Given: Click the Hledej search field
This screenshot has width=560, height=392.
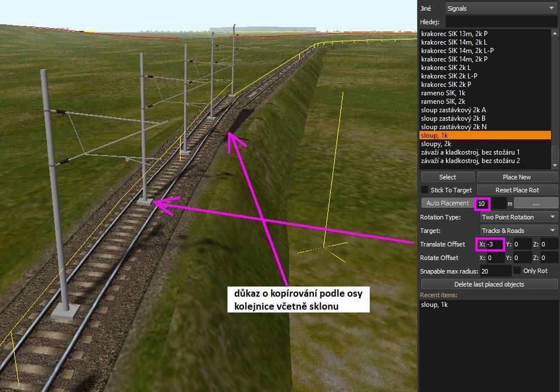Looking at the screenshot, I should [501, 22].
